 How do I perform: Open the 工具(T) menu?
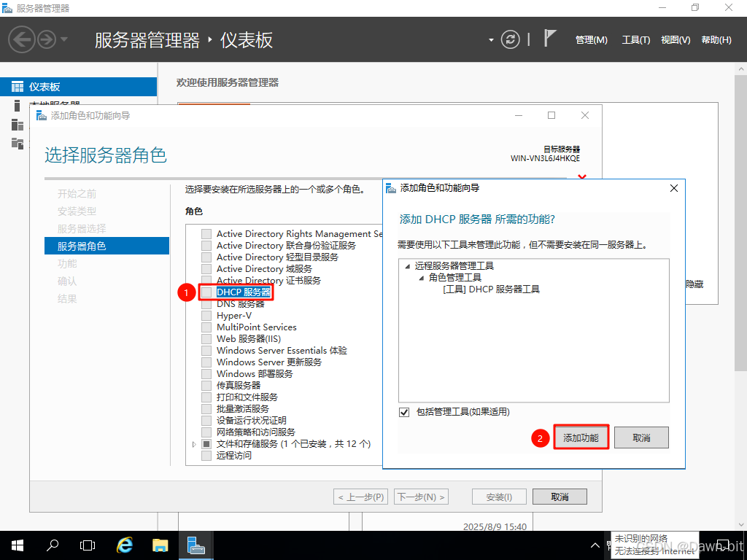click(636, 40)
